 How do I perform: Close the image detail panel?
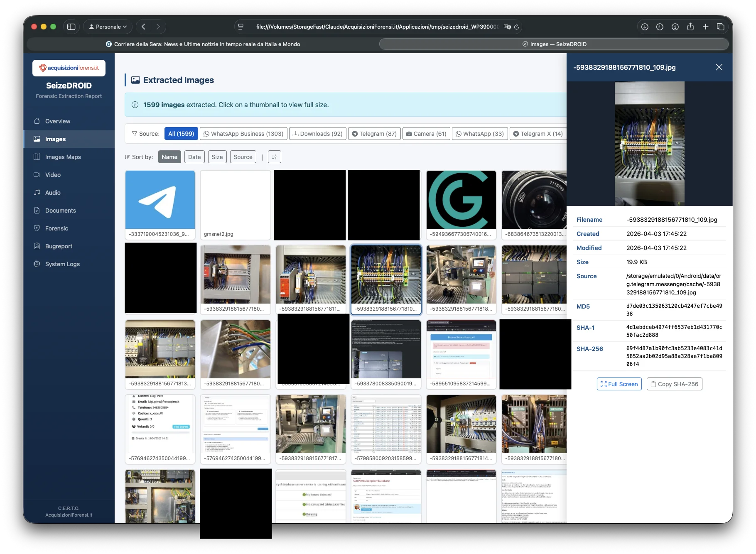(x=719, y=67)
